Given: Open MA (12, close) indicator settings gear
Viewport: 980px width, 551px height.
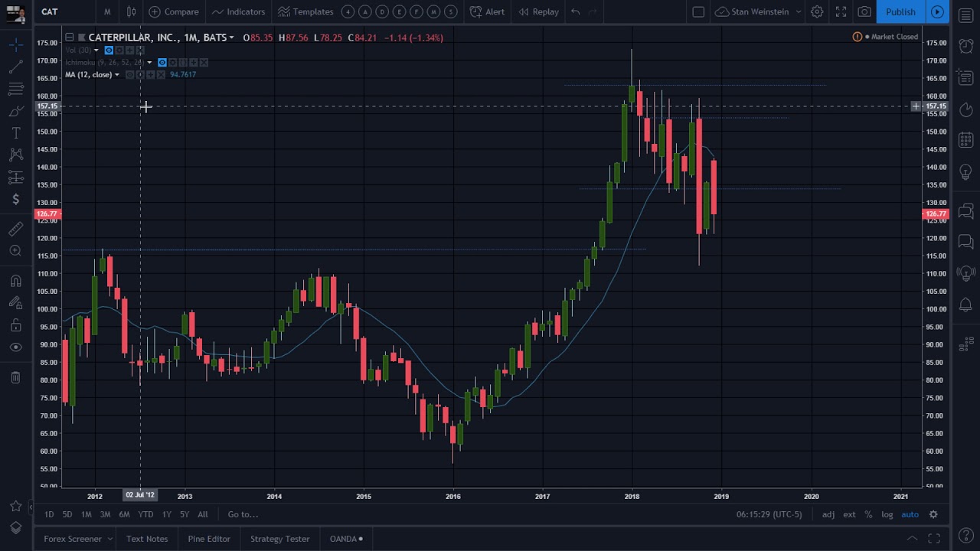Looking at the screenshot, I should click(140, 75).
